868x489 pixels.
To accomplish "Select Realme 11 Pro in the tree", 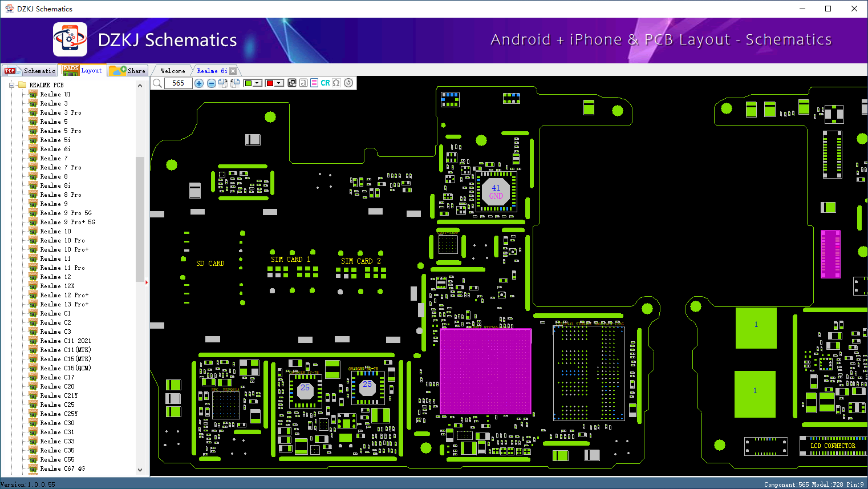I will coord(62,268).
